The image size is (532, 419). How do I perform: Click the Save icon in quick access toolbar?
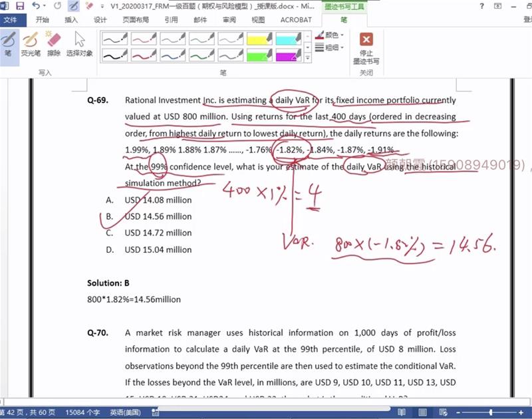point(20,6)
